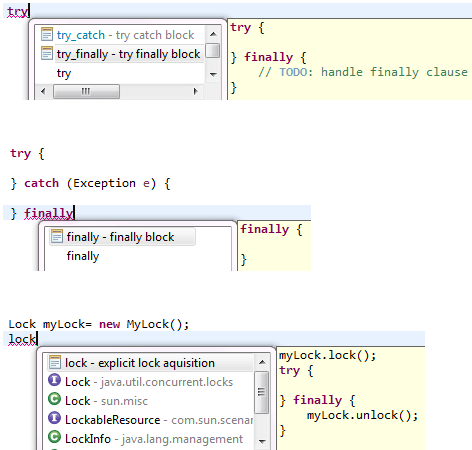Click the LockableResource interface icon
Screen dimensions: 472x450
55,418
